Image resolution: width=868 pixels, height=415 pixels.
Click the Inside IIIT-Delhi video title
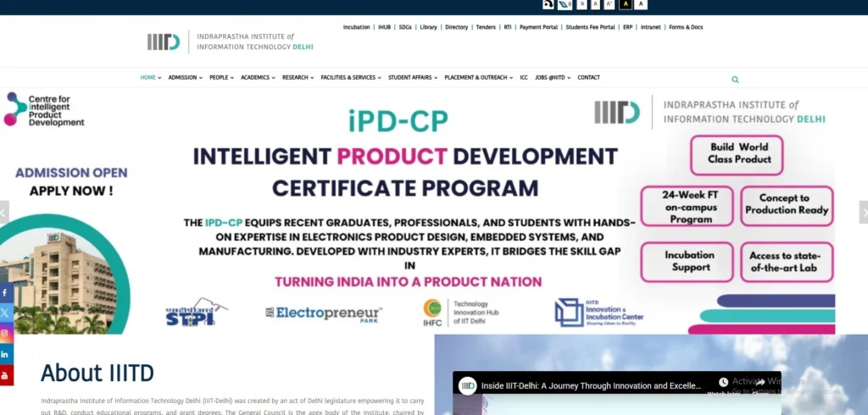coord(592,386)
